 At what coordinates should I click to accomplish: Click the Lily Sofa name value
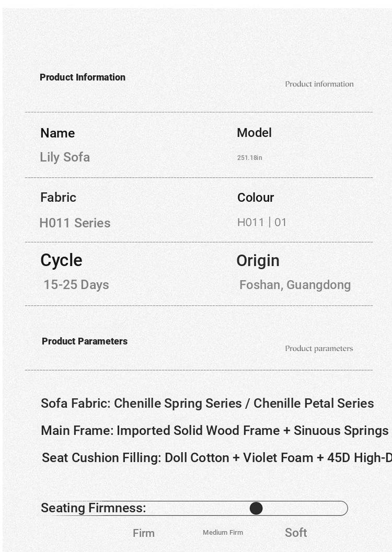tap(65, 157)
